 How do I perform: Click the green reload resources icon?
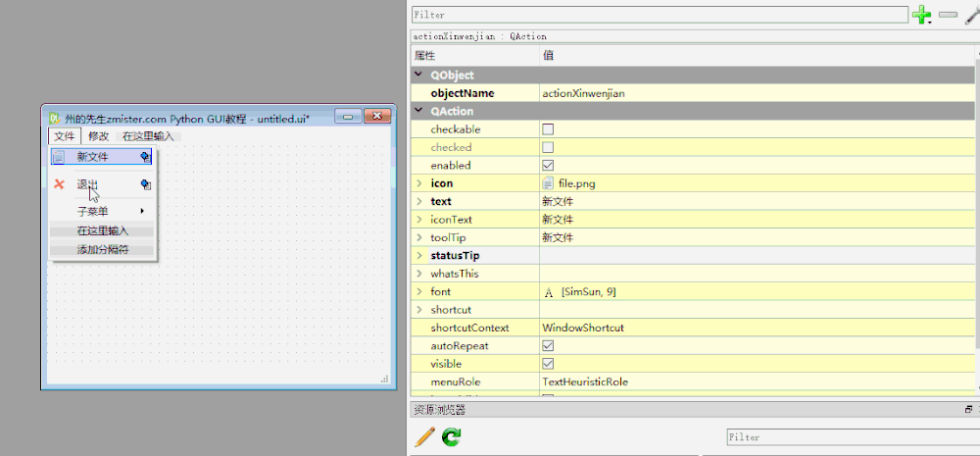(451, 436)
